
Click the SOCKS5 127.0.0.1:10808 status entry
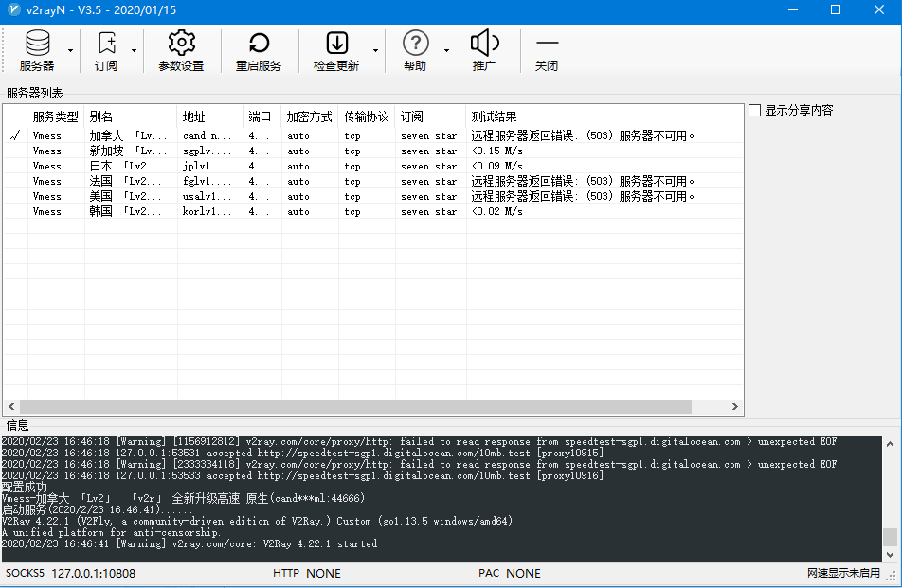[x=71, y=573]
